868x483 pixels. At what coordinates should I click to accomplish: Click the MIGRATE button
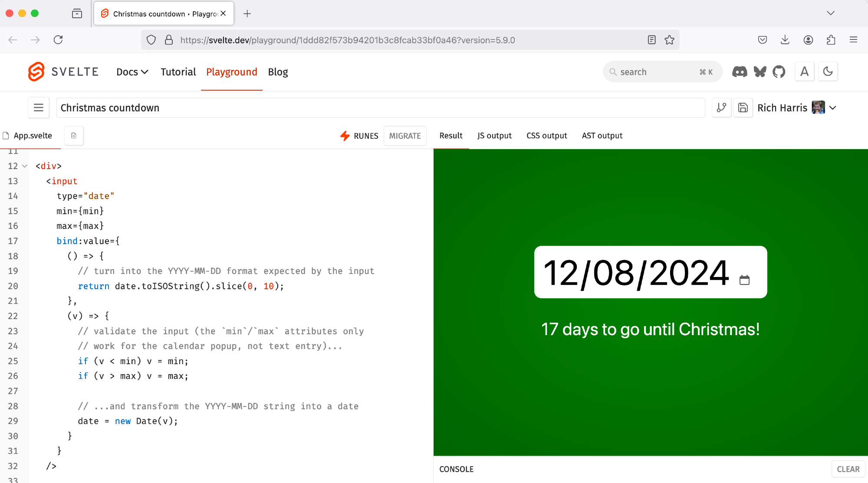[x=404, y=136]
